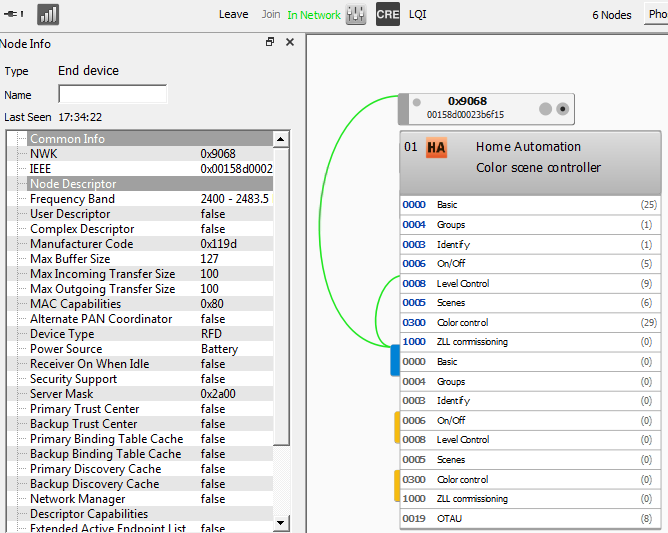Select node address 0x9068 title
Image resolution: width=668 pixels, height=533 pixels.
(x=467, y=101)
